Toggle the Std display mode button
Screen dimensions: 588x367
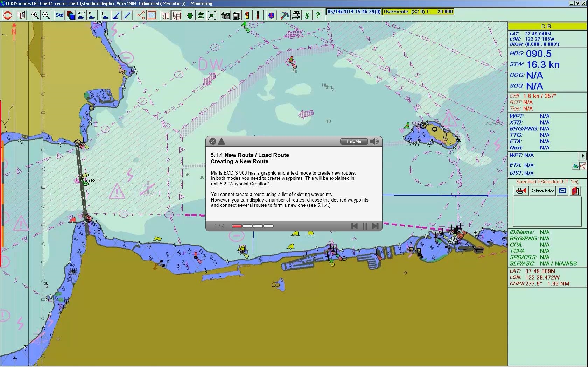pos(59,15)
